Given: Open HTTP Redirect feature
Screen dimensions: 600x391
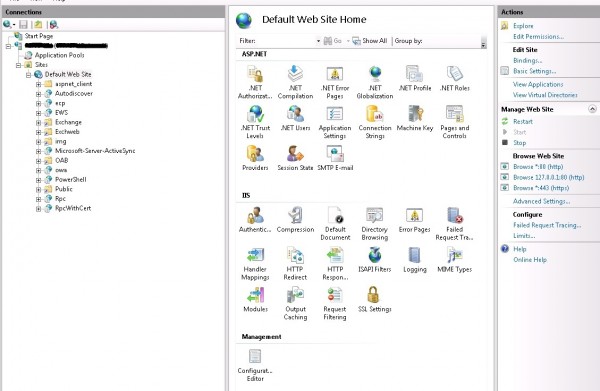Looking at the screenshot, I should pos(295,263).
